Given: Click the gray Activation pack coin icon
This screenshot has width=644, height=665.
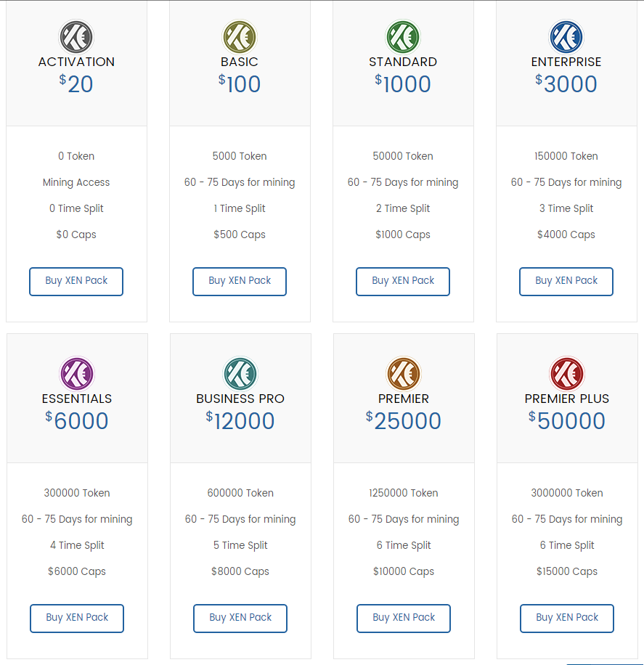Looking at the screenshot, I should point(76,37).
